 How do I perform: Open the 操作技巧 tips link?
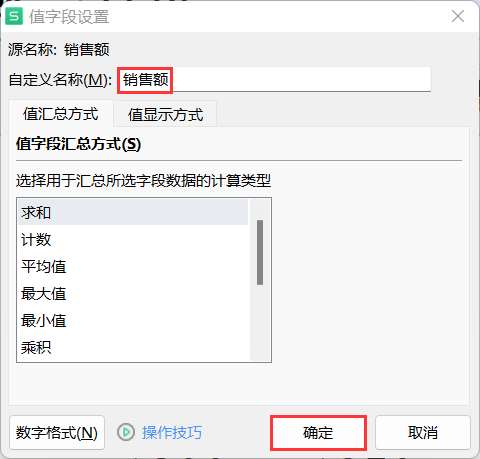coord(172,432)
